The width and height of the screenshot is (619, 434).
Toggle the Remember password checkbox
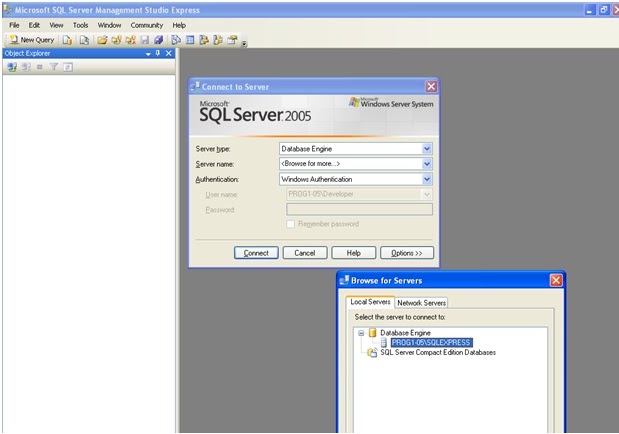[291, 224]
